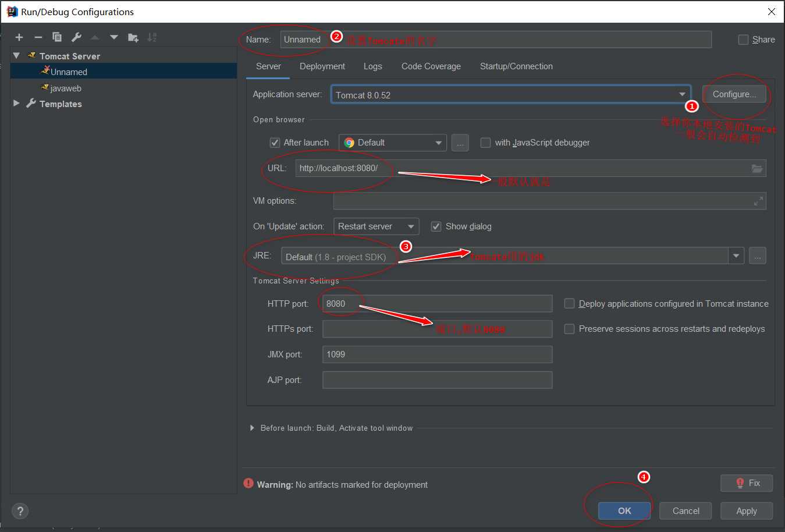Copy the selected configuration
The width and height of the screenshot is (785, 532).
[57, 37]
